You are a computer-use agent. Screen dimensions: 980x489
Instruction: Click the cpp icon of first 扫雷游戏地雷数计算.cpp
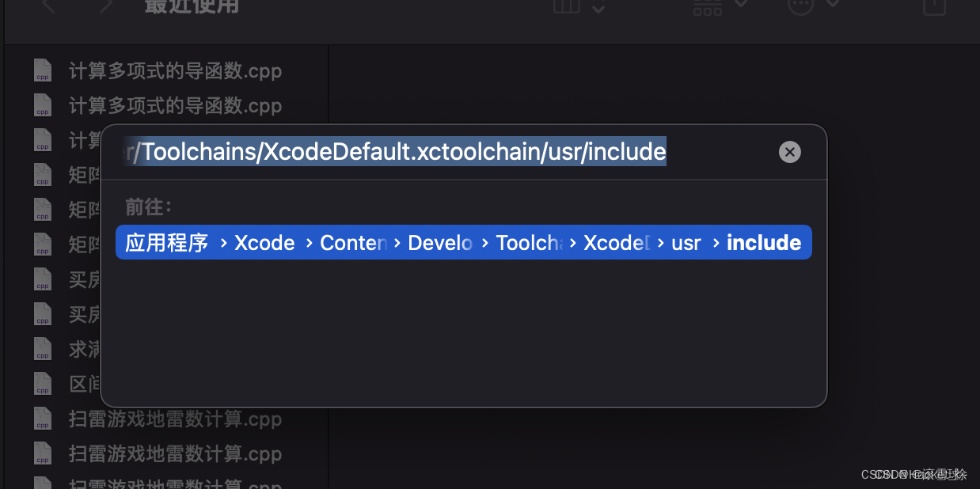click(43, 419)
